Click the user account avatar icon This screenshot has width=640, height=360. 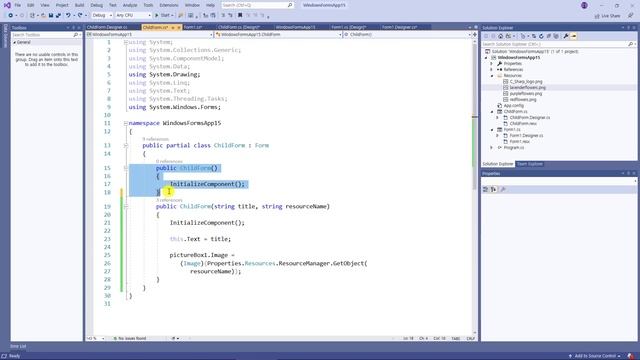tap(584, 5)
